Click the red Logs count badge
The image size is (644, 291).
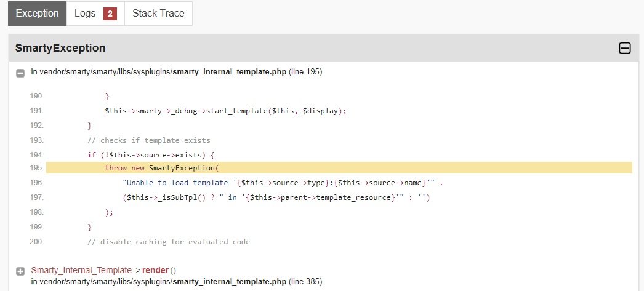pos(110,14)
